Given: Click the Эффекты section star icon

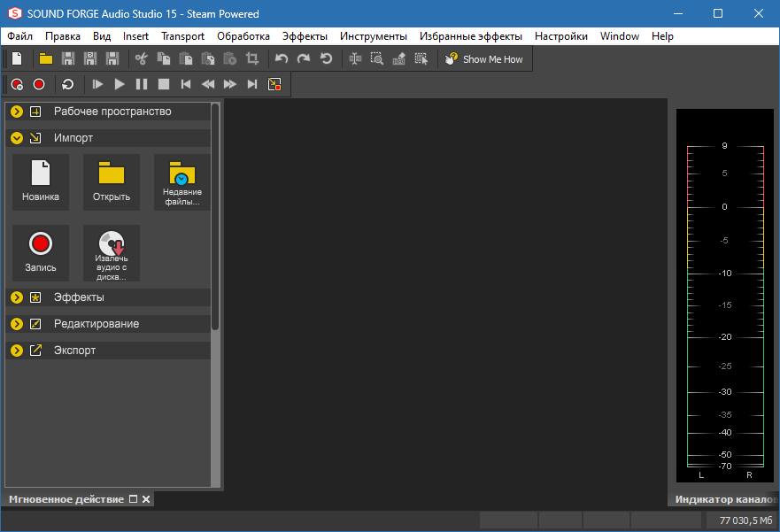Looking at the screenshot, I should (x=35, y=297).
